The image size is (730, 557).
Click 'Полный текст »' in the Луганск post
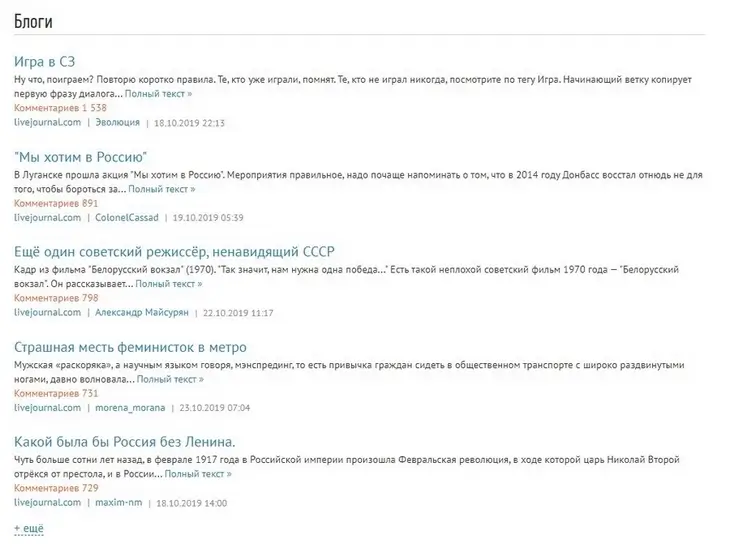click(x=162, y=189)
